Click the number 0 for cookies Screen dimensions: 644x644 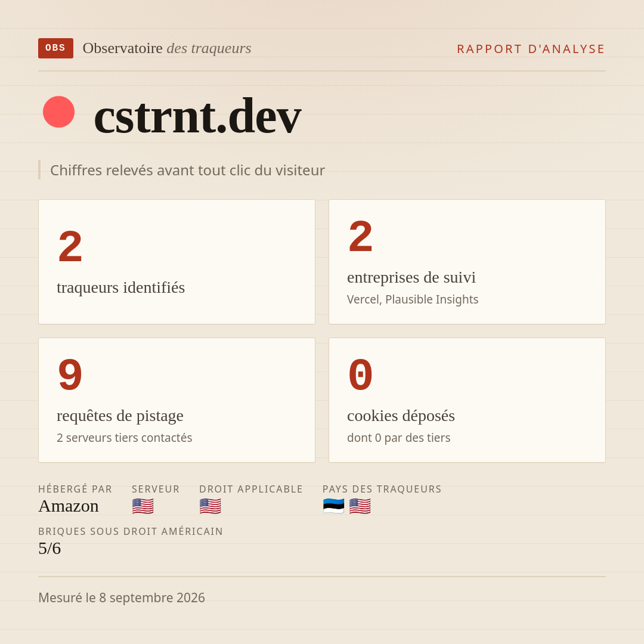[361, 374]
